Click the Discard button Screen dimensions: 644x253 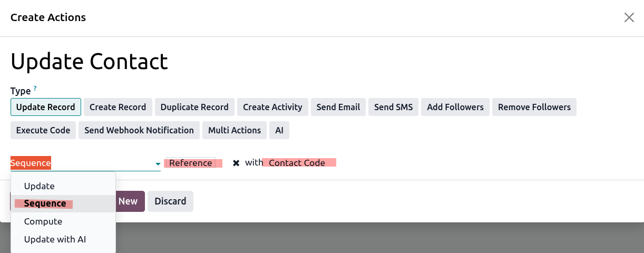click(170, 201)
